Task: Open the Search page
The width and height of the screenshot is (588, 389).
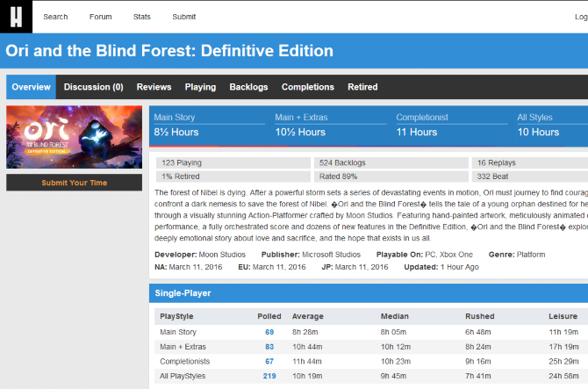Action: pyautogui.click(x=55, y=17)
